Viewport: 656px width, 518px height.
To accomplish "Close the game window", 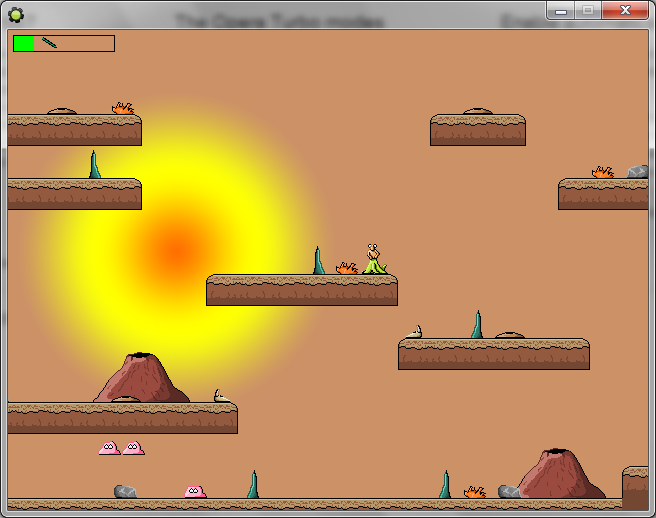I will tap(626, 10).
